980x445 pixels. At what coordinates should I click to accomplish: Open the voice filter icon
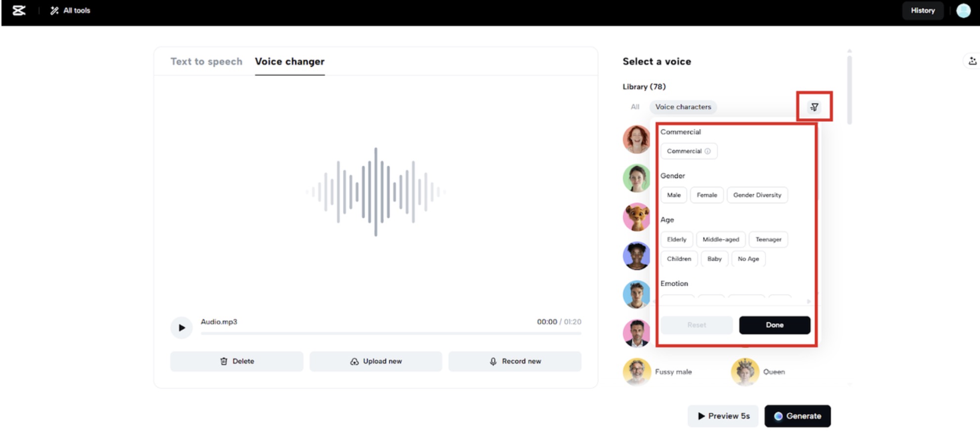click(814, 107)
